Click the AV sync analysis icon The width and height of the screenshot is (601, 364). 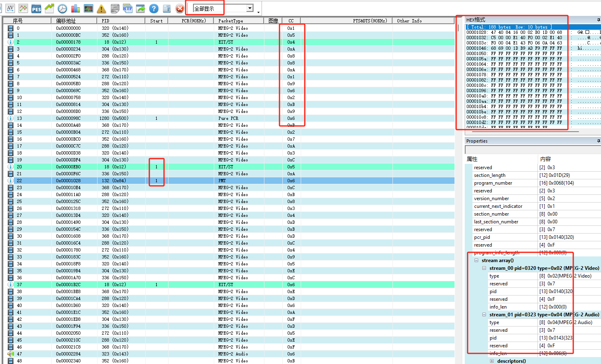pos(10,8)
